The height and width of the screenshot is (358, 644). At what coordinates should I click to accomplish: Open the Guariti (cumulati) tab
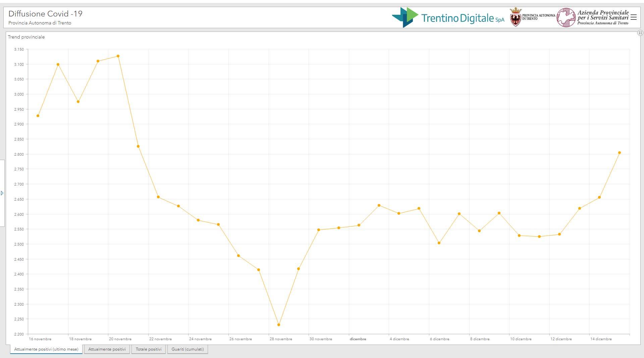tap(187, 349)
